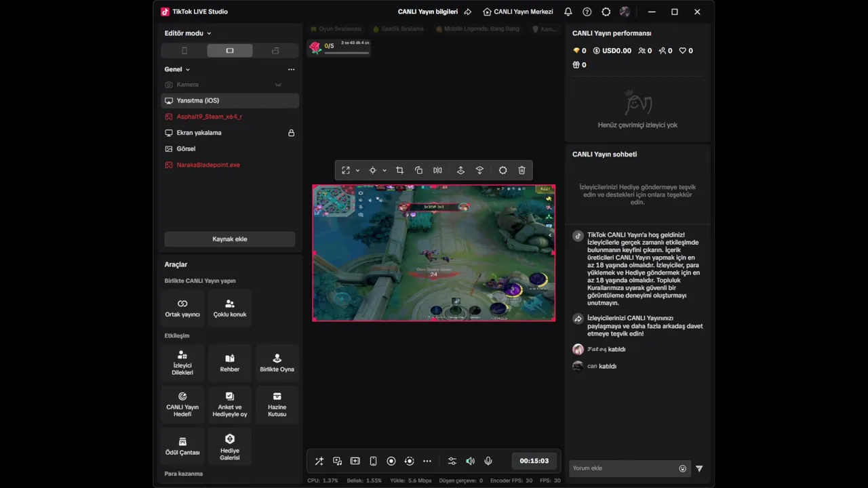The image size is (868, 488).
Task: Select the Ekran yakalama source
Action: point(230,133)
